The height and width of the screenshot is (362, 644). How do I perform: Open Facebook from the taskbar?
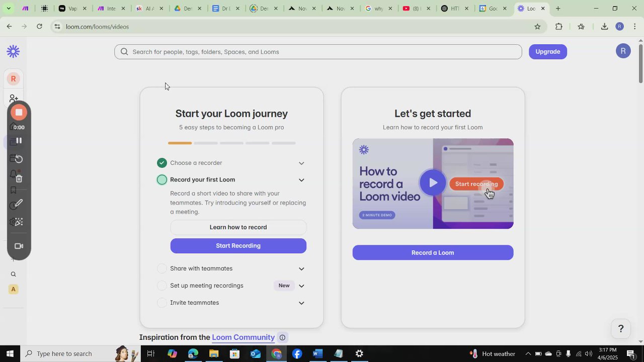(297, 353)
